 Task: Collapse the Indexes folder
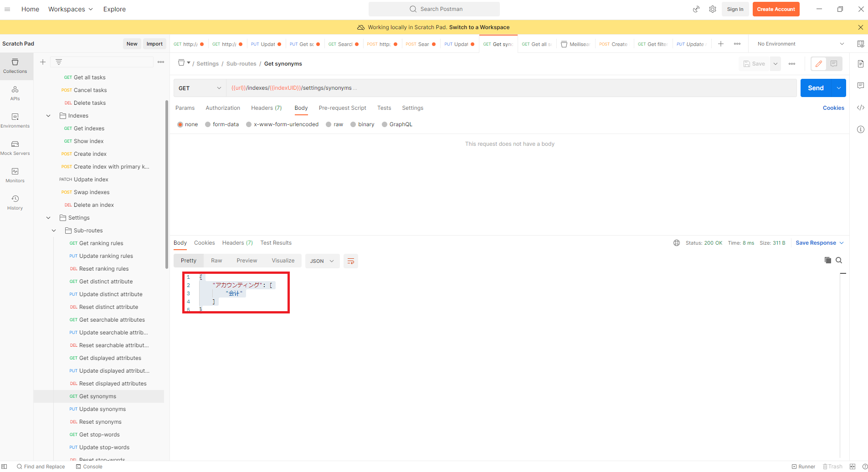coord(48,115)
